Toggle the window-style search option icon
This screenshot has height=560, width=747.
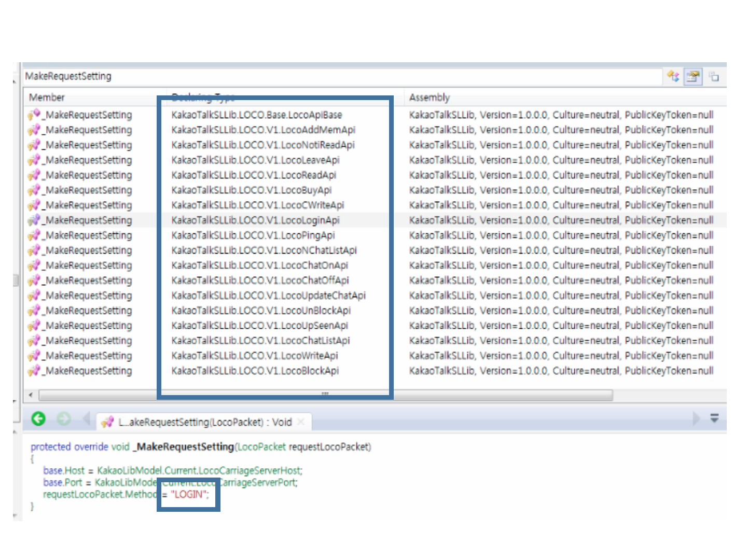pos(714,77)
